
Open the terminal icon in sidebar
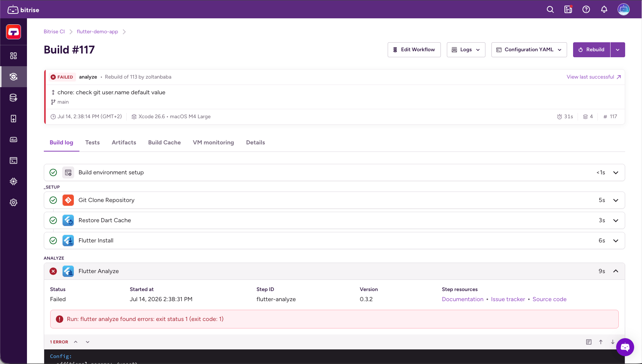13,160
